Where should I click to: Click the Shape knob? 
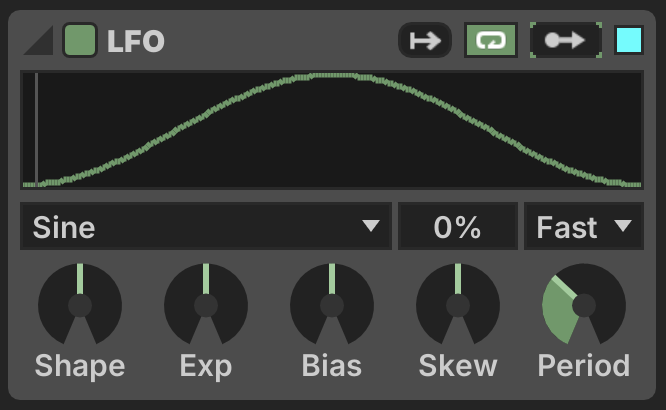(x=80, y=305)
